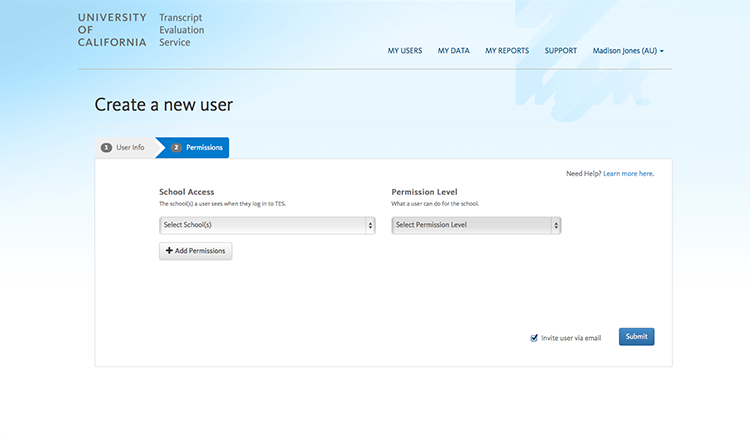Screen dimensions: 750x437
Task: Open My Reports section
Action: click(507, 51)
